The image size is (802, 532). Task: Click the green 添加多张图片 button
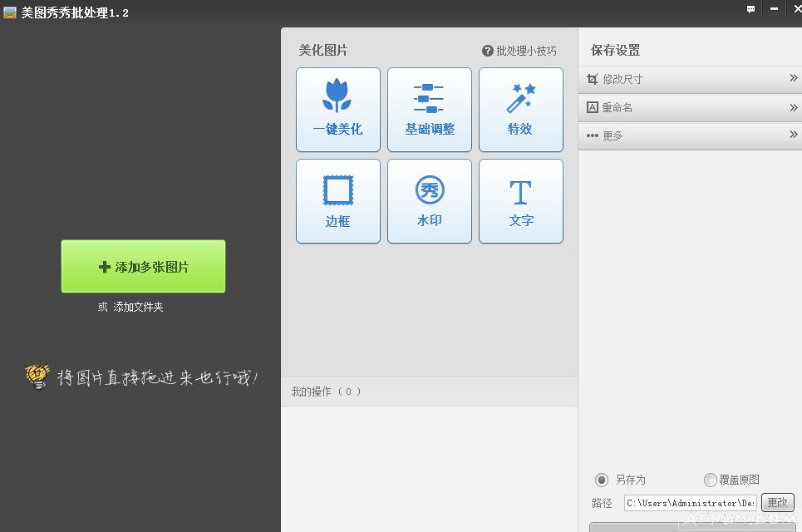point(143,266)
